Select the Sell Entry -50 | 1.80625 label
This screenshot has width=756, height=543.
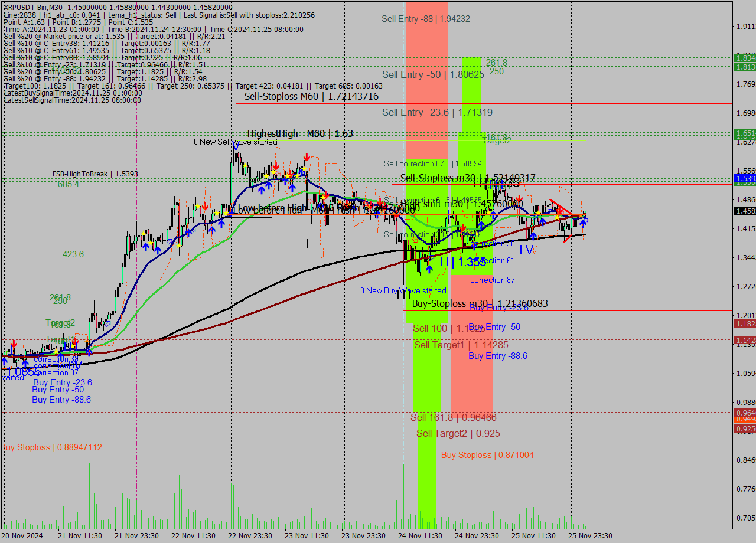click(x=433, y=74)
